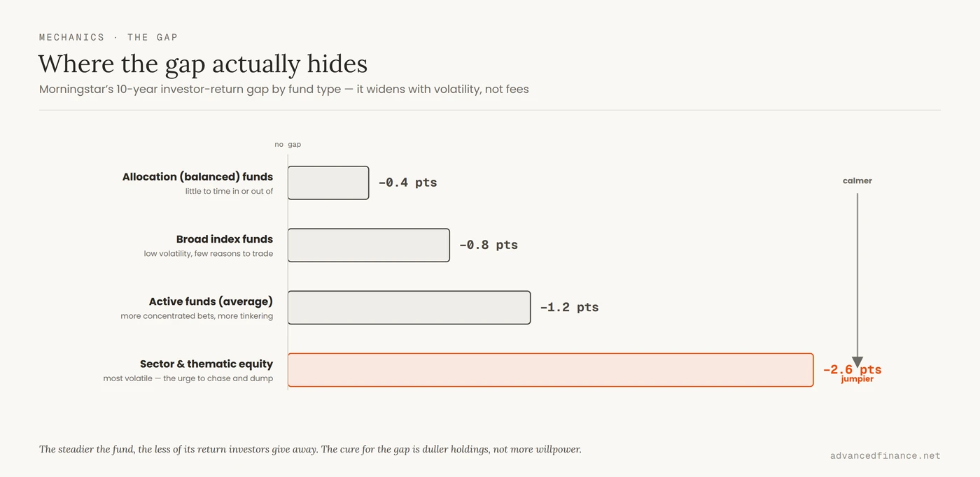Click the 'Sector & thematic equity' label
This screenshot has width=980, height=477.
pos(206,364)
